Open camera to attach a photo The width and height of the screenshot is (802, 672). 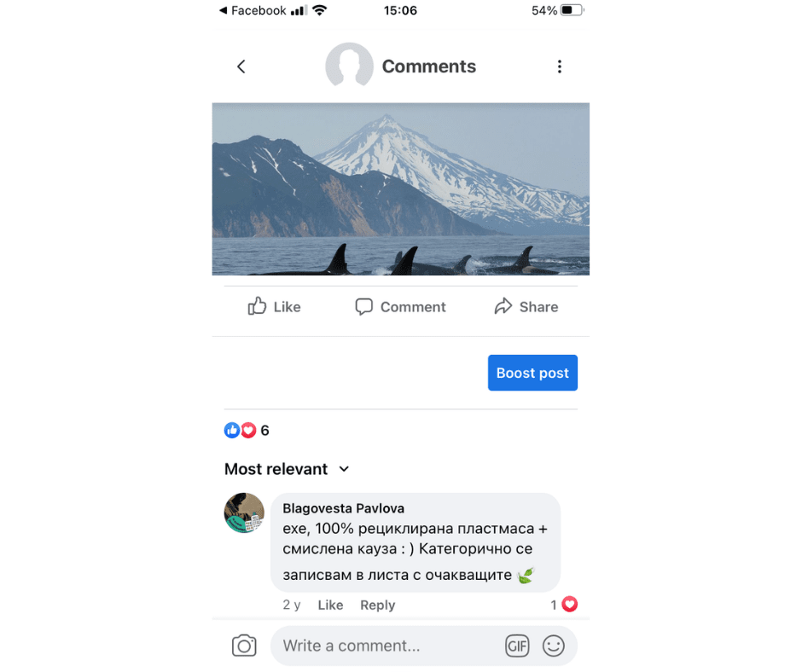[244, 646]
